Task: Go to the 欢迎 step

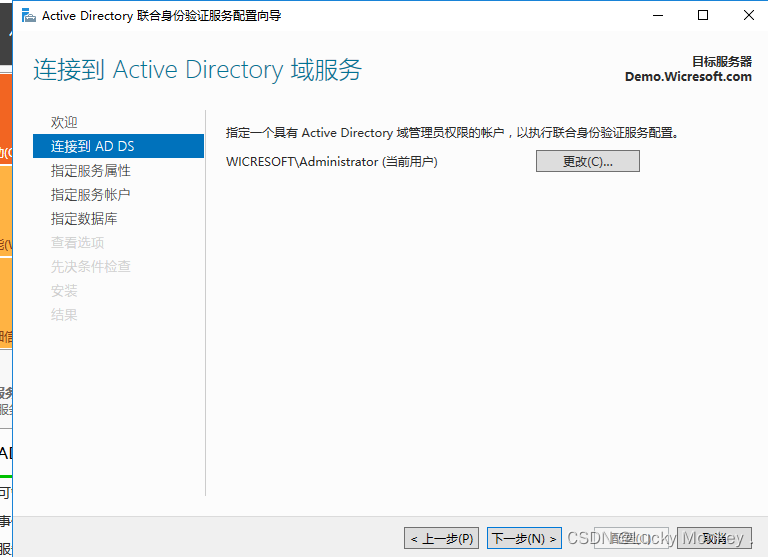Action: point(64,122)
